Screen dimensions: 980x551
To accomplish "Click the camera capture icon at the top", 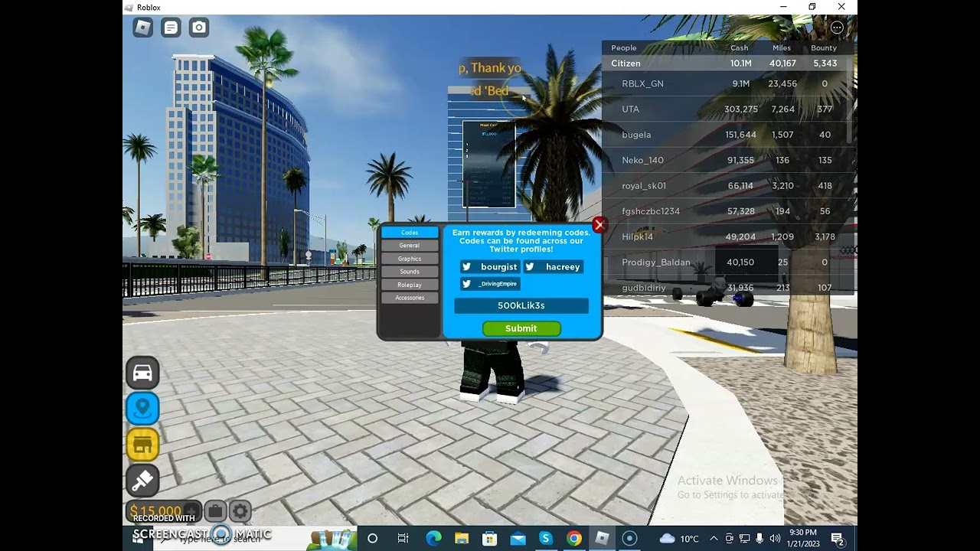I will [199, 28].
